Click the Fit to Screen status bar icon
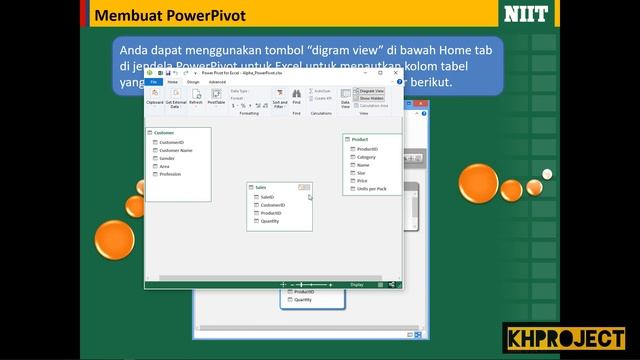The height and width of the screenshot is (360, 640). coord(283,284)
